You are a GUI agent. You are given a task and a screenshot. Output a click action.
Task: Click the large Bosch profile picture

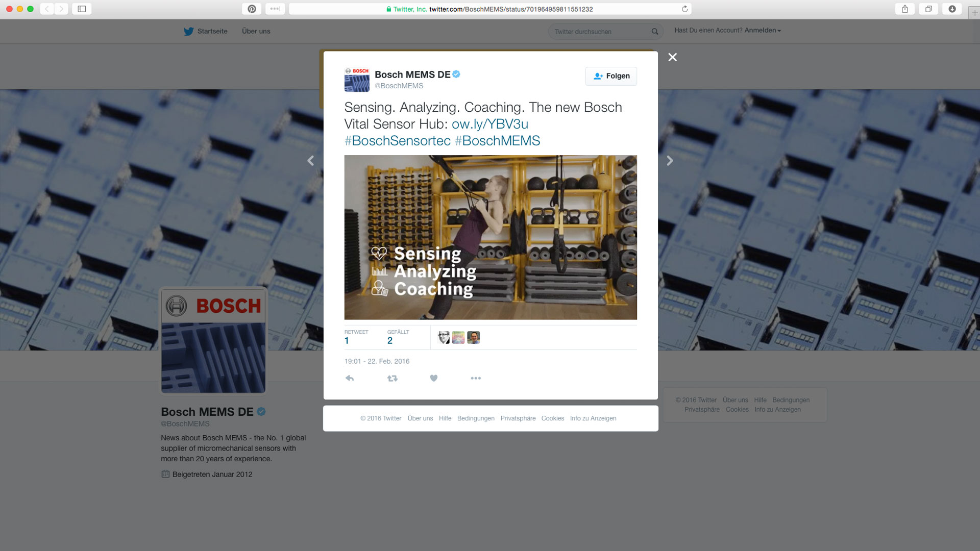click(x=213, y=341)
